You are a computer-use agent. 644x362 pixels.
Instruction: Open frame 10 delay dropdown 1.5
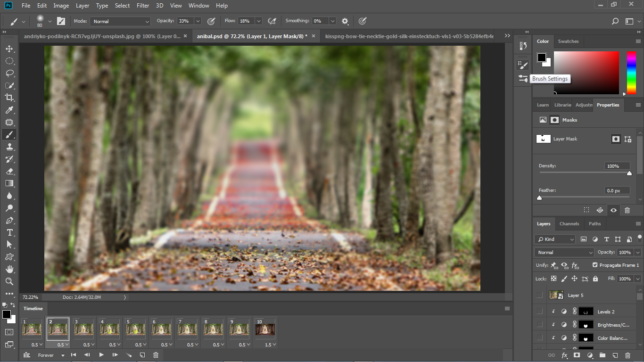point(270,345)
